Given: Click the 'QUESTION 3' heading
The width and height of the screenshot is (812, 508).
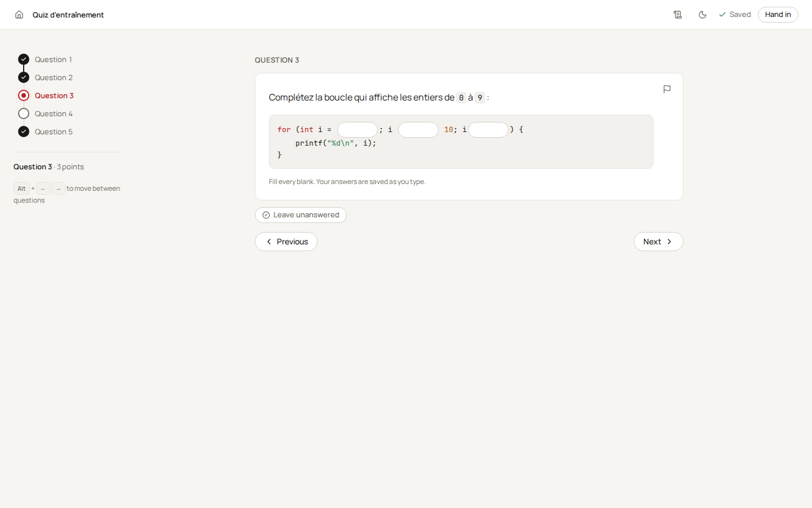Looking at the screenshot, I should point(277,60).
